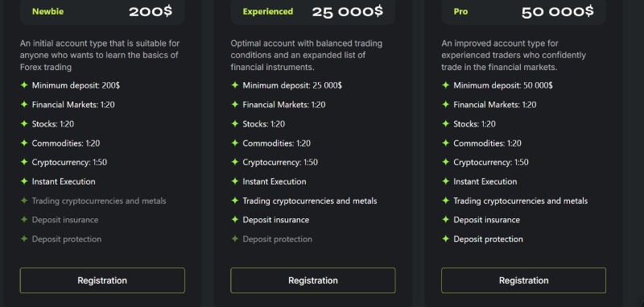Click Registration button under Experienced plan
The image size is (644, 307).
(x=312, y=280)
